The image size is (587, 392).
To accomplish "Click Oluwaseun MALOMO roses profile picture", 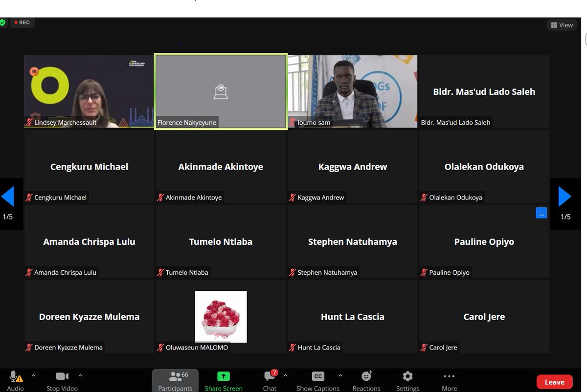I will pos(221,316).
